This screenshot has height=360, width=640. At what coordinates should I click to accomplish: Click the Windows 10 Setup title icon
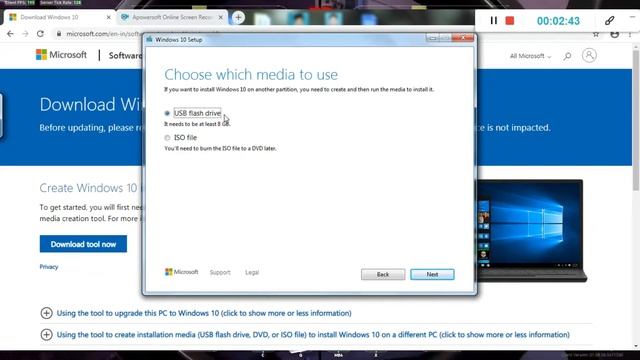click(x=149, y=40)
